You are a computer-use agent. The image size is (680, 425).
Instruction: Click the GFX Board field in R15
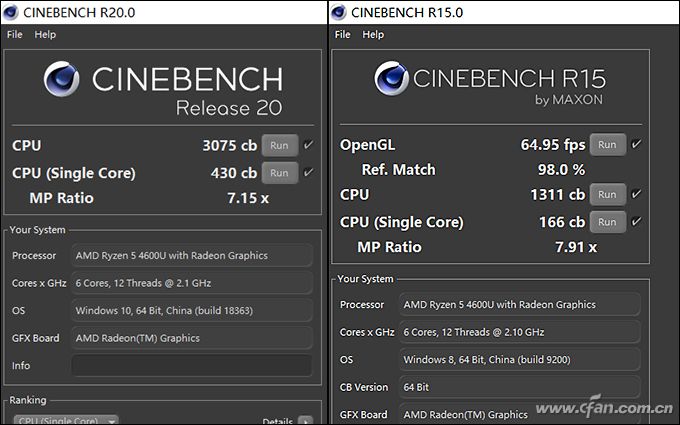[520, 415]
